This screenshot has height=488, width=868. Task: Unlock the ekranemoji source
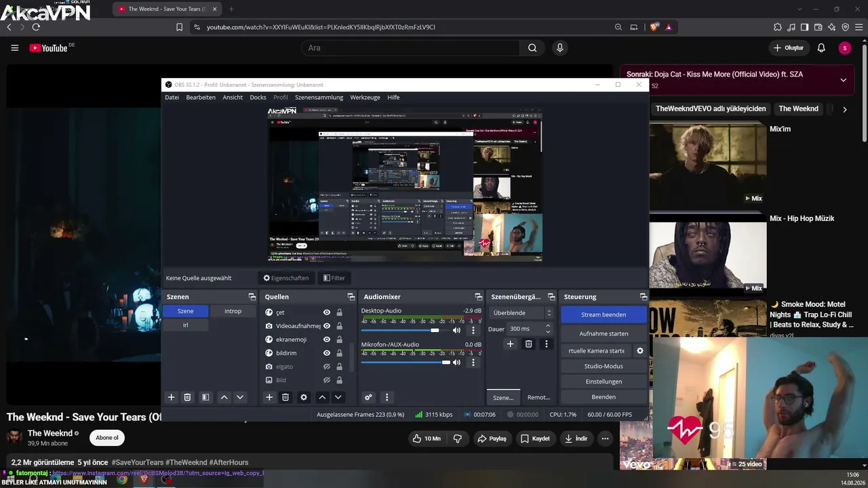(x=339, y=340)
